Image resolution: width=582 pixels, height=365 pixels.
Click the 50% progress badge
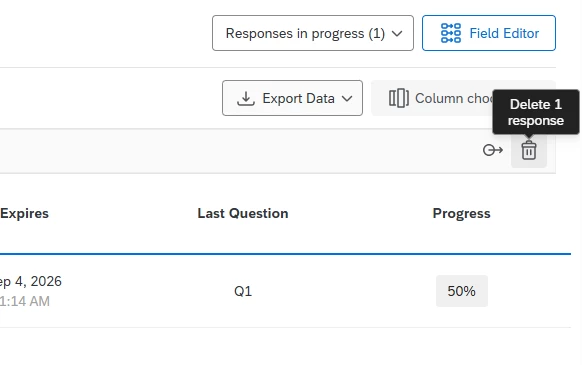point(462,291)
